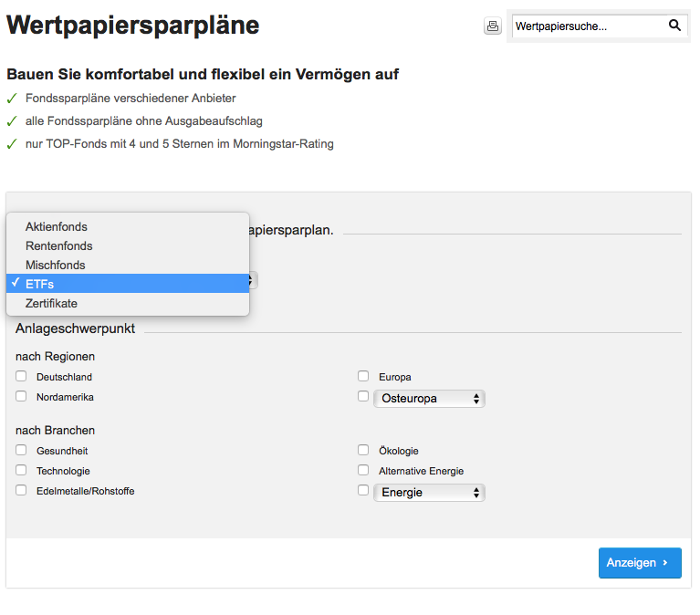This screenshot has height=615, width=700.
Task: Tick the Technologie checkbox
Action: tap(21, 471)
